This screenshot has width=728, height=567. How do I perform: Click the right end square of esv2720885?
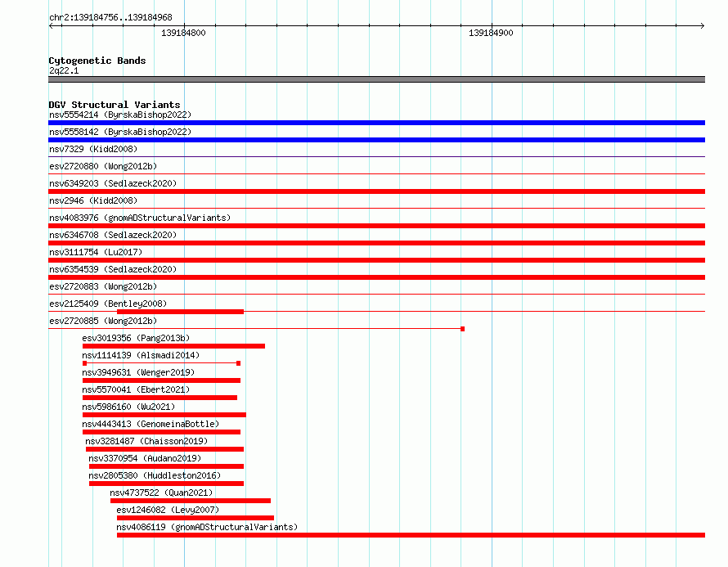[462, 329]
